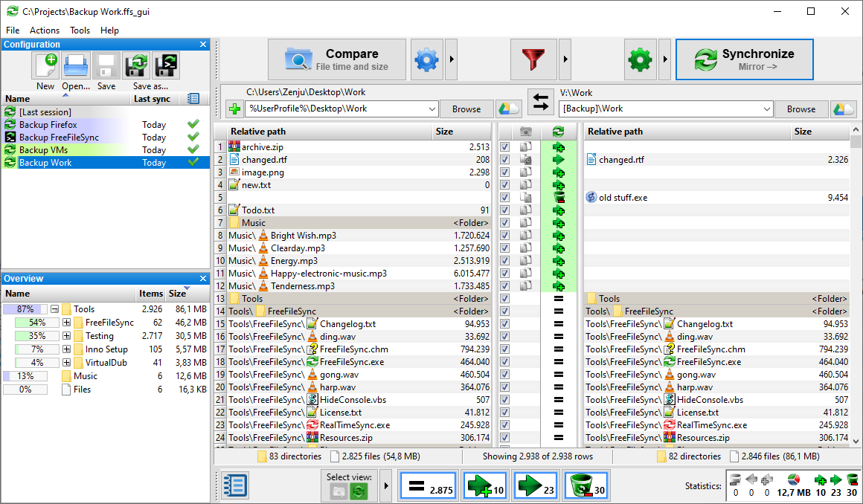
Task: Add a folder pair with the green plus
Action: coord(234,109)
